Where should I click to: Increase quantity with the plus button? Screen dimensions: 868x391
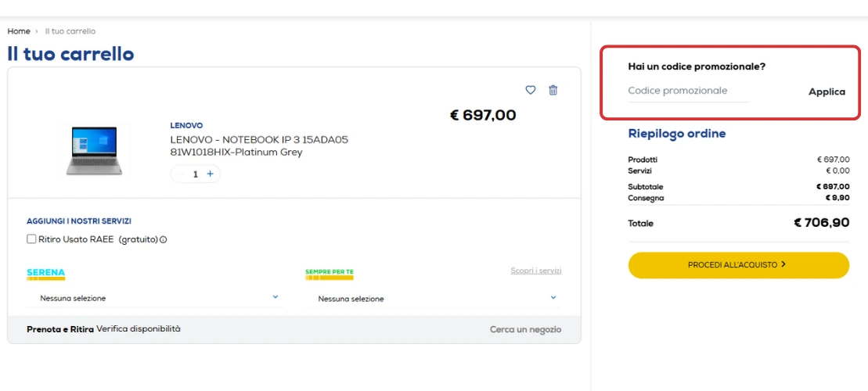pos(211,174)
